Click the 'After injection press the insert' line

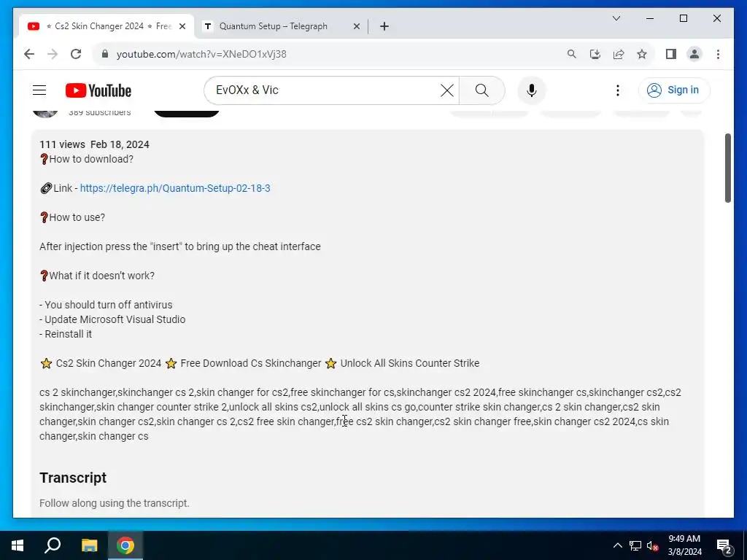[x=180, y=246]
